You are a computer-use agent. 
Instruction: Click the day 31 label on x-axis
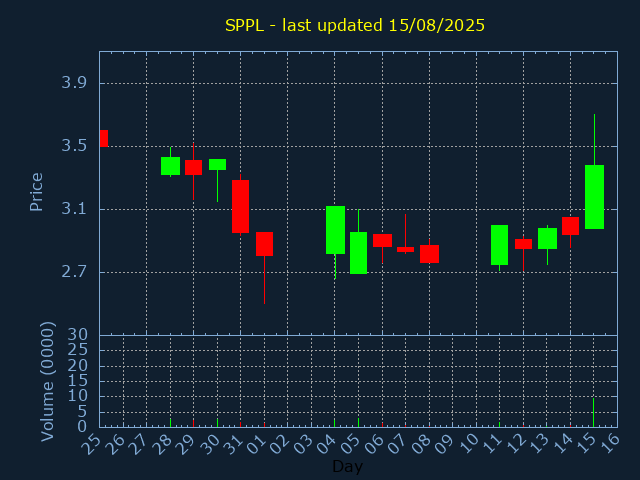232,444
